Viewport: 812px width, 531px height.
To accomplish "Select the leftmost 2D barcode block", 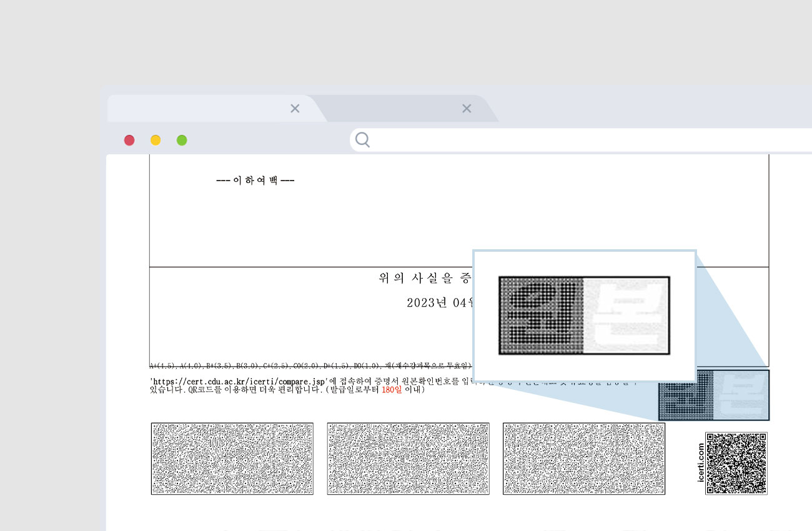I will pos(232,459).
